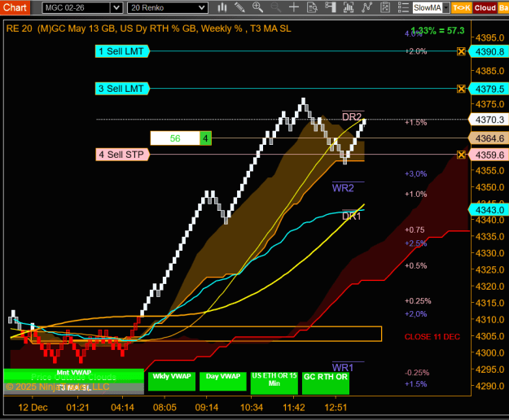This screenshot has height=420, width=509.
Task: Click the 08:05 time axis label
Action: point(165,407)
